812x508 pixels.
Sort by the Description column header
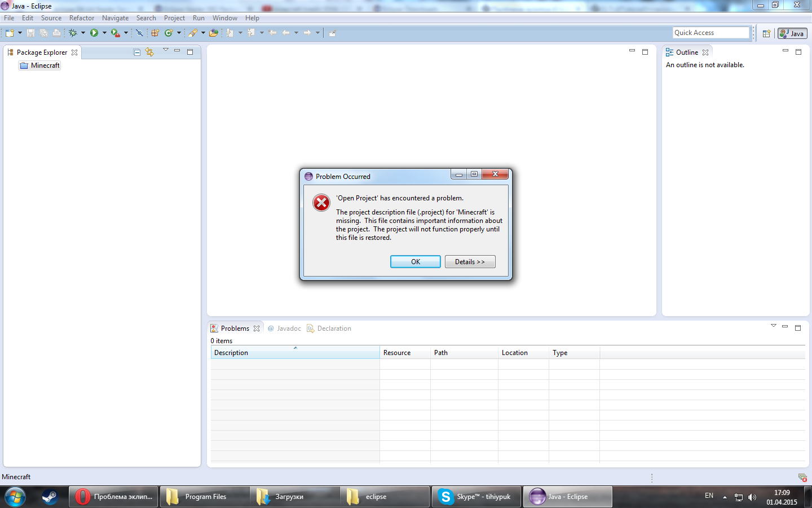point(295,353)
